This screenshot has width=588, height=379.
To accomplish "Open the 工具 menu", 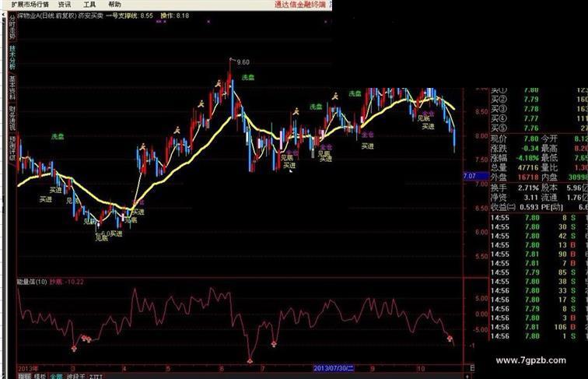I will 89,5.
